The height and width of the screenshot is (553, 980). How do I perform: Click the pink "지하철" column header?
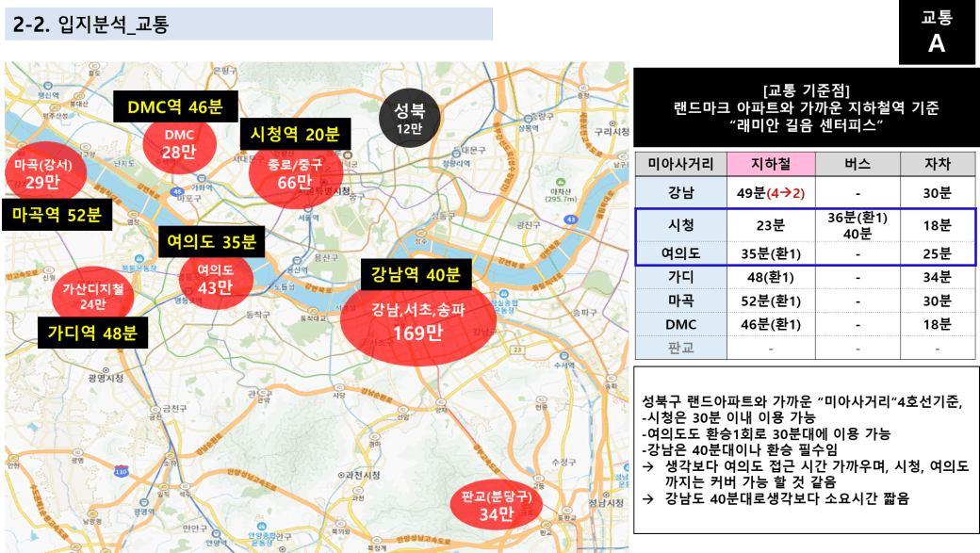(x=771, y=164)
